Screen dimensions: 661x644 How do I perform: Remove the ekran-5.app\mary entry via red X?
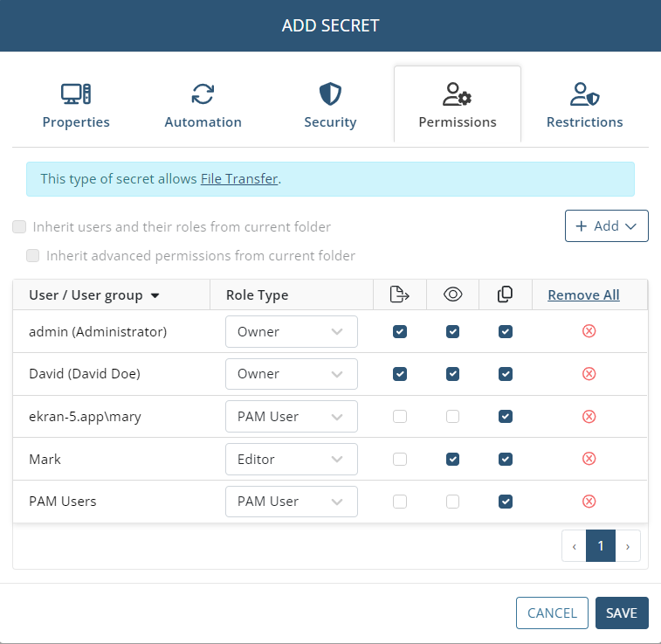(589, 417)
